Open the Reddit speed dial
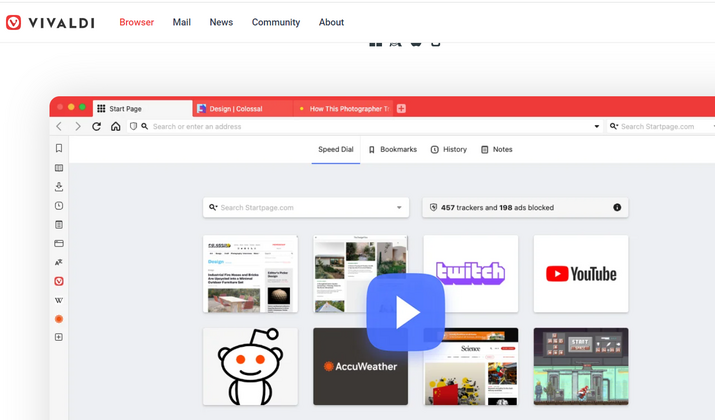The height and width of the screenshot is (420, 715). pyautogui.click(x=250, y=367)
